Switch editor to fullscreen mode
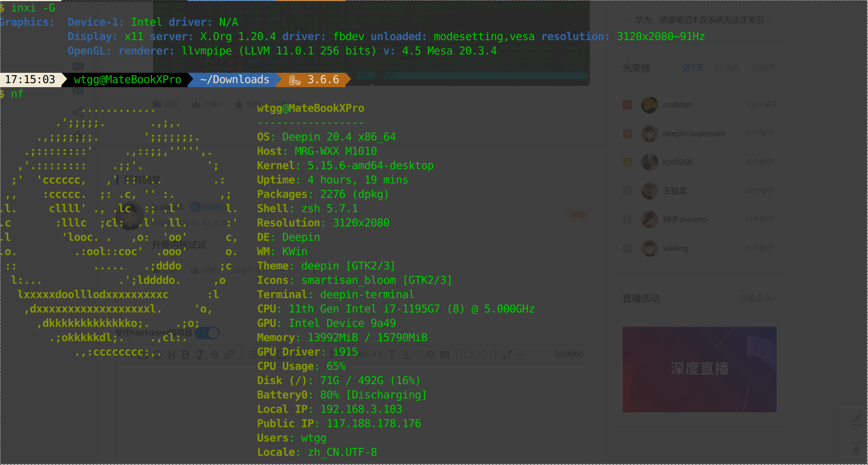The image size is (868, 465). point(507,355)
